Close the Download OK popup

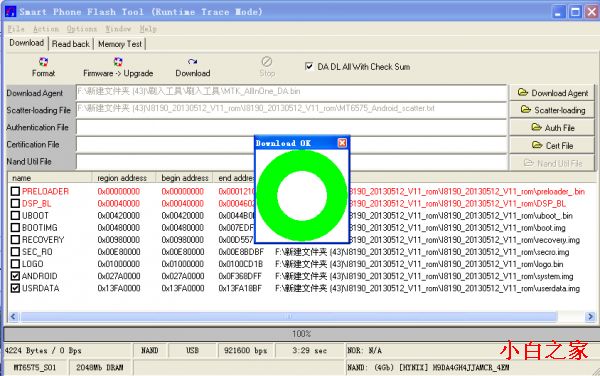click(342, 143)
